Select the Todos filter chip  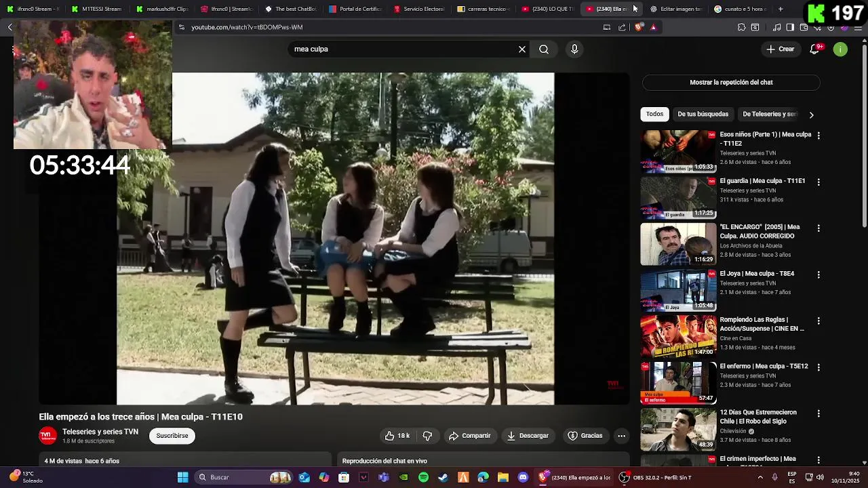654,114
